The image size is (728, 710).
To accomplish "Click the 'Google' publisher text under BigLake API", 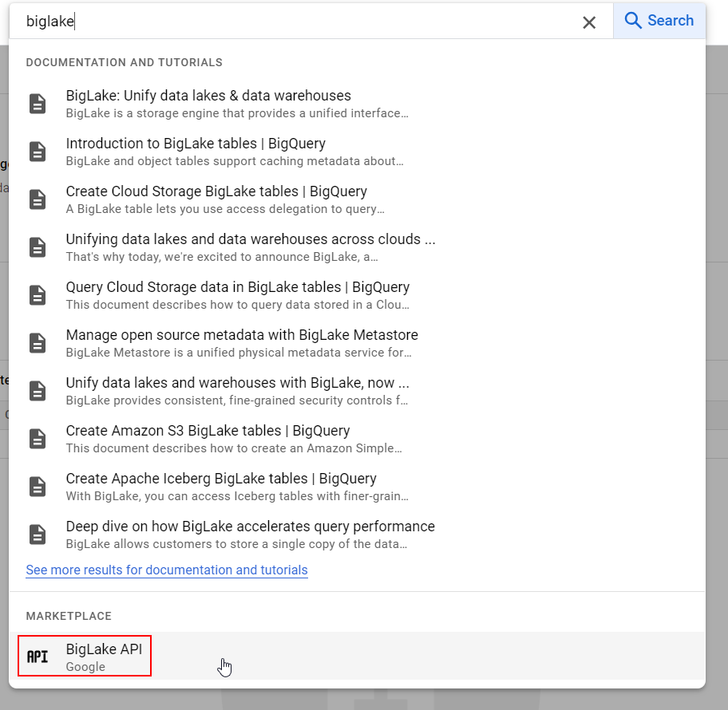I will click(x=85, y=667).
